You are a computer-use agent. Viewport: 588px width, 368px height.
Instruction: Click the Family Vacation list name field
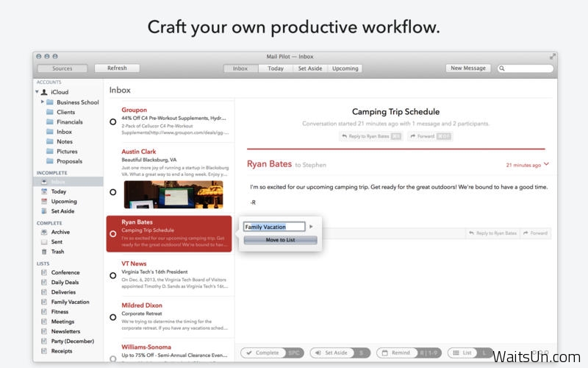pyautogui.click(x=274, y=227)
